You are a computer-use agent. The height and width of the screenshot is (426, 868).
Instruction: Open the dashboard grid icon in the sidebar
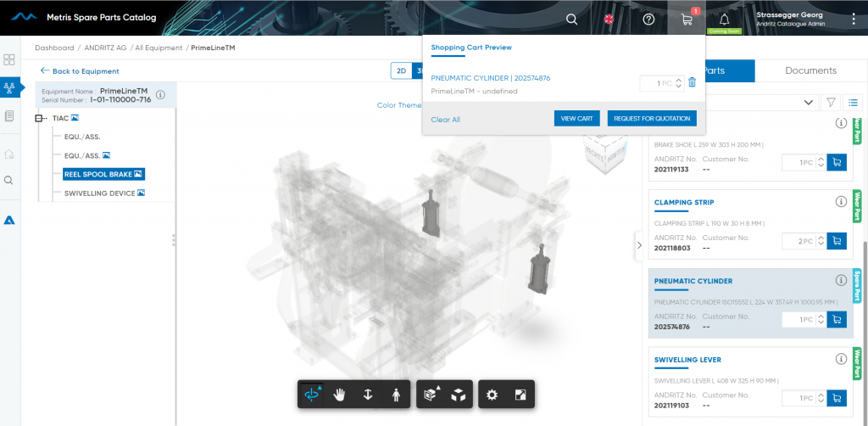(9, 60)
